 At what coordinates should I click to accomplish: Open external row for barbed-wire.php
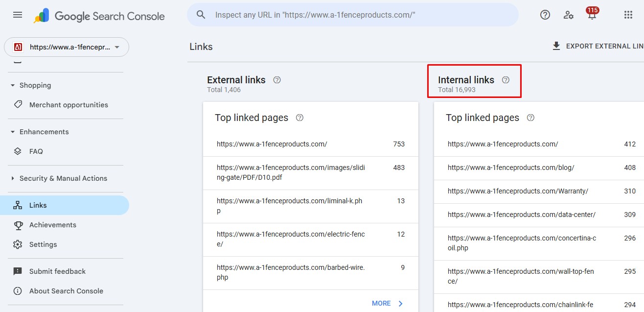click(x=311, y=272)
